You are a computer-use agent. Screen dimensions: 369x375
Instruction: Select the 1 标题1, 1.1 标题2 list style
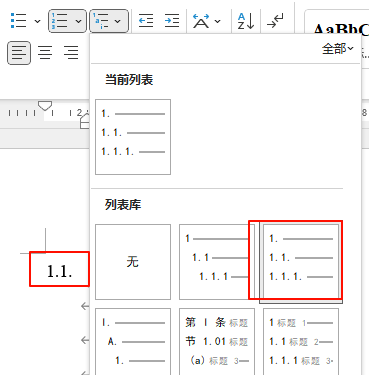coord(301,342)
